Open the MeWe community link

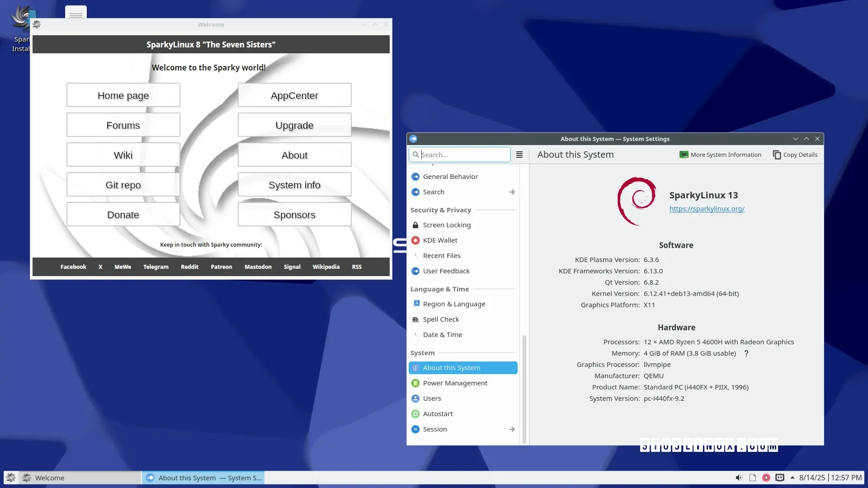tap(123, 267)
